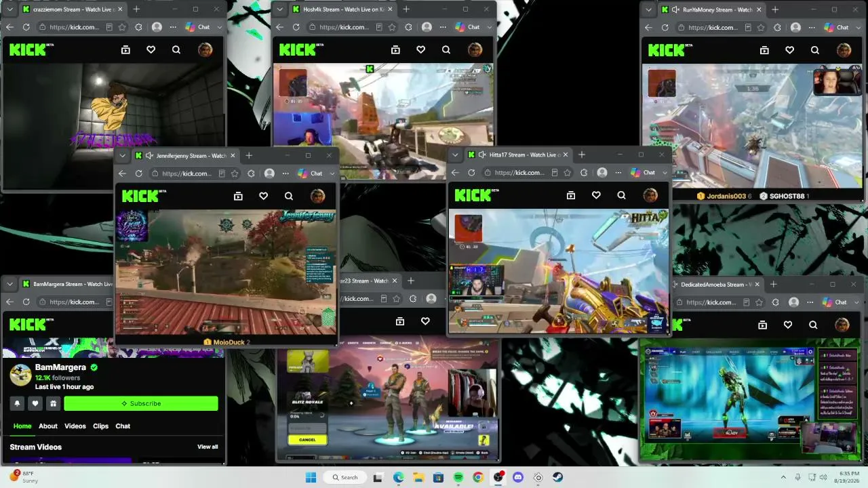This screenshot has height=488, width=868.
Task: Launch Steam from the taskbar
Action: (557, 477)
